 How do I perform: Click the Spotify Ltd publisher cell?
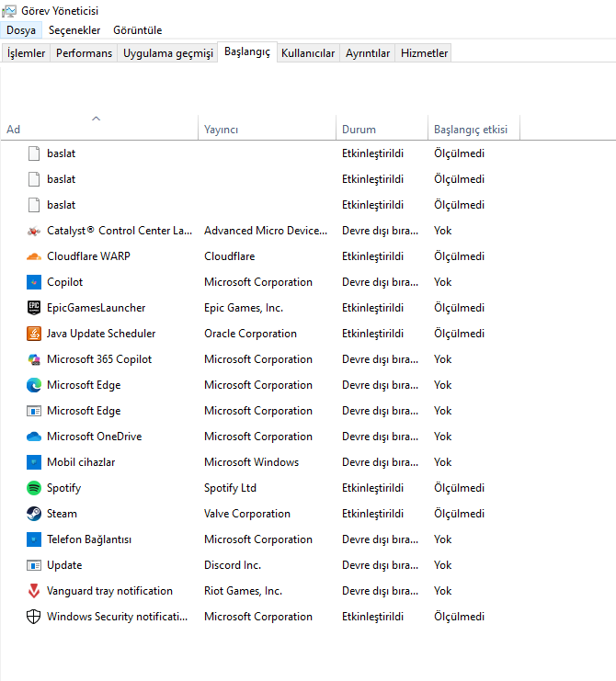pyautogui.click(x=230, y=488)
